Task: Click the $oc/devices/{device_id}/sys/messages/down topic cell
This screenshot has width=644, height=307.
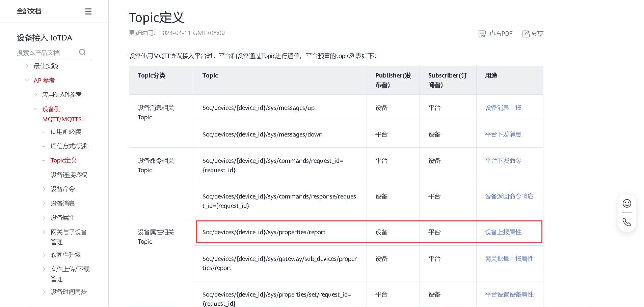Action: [x=280, y=134]
